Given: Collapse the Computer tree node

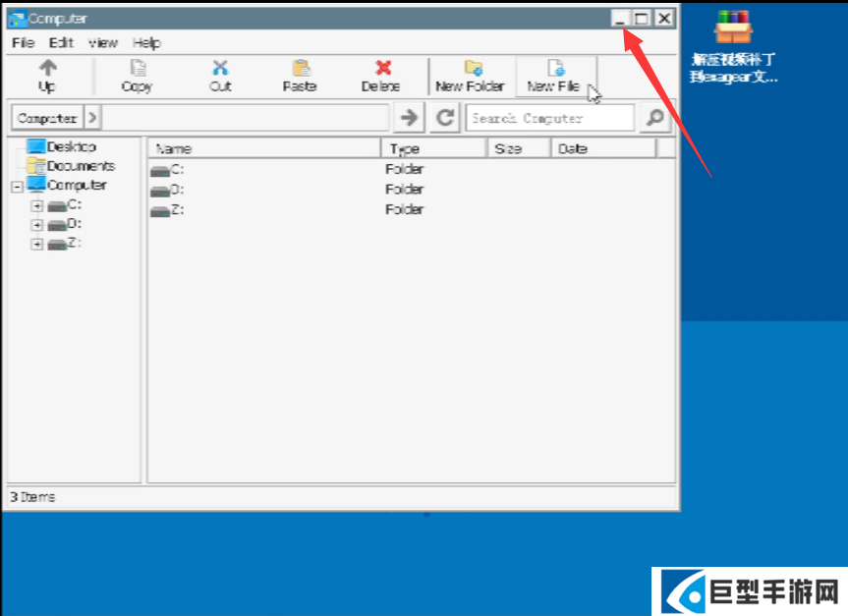Looking at the screenshot, I should point(18,186).
